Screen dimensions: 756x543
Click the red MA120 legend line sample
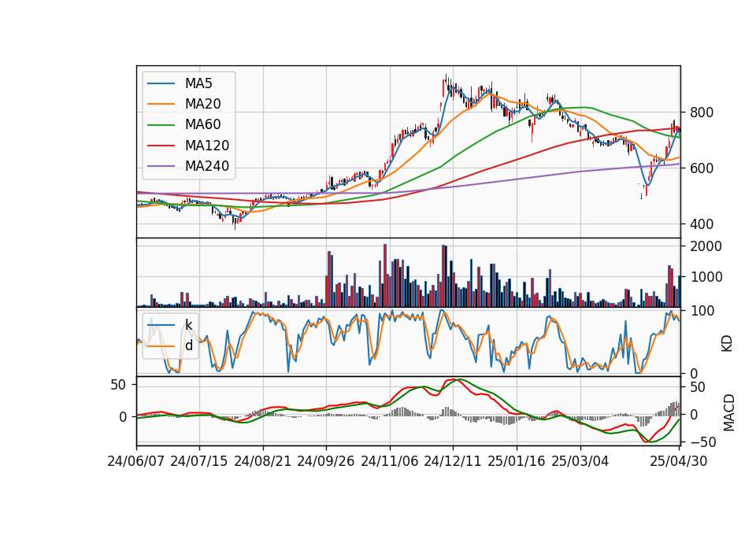pyautogui.click(x=161, y=146)
